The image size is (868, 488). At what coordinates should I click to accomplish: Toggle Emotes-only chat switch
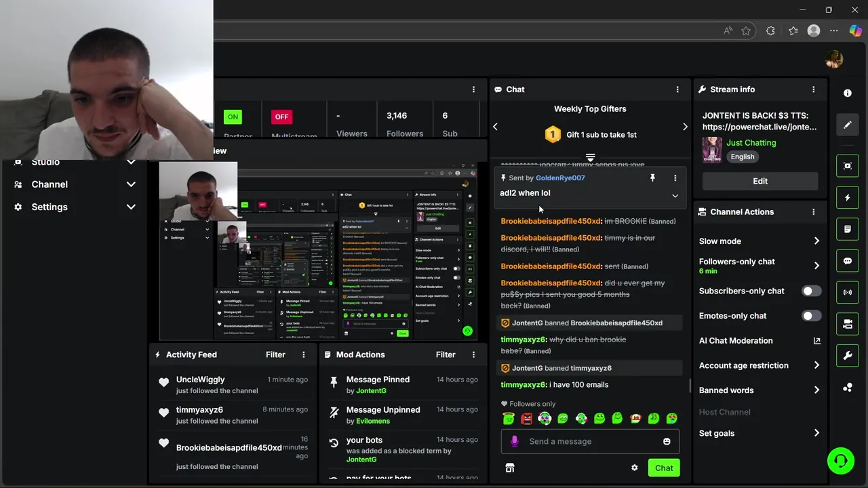(811, 316)
